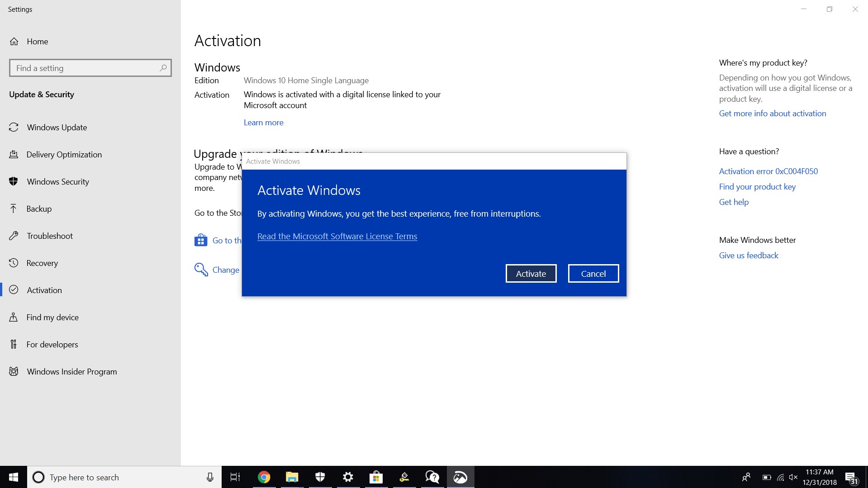
Task: Select Find my device in the sidebar
Action: point(90,317)
